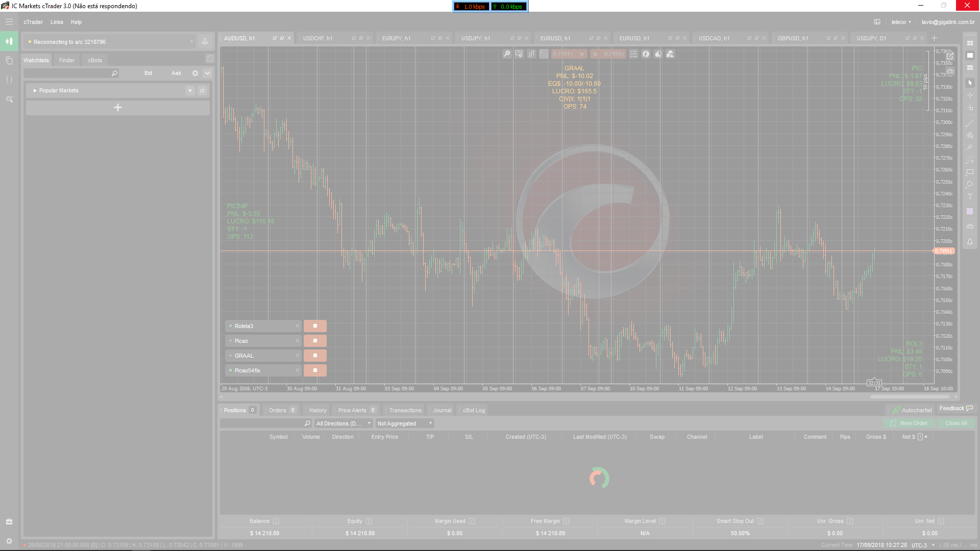Viewport: 980px width, 551px height.
Task: Open price alert bell in right toolbar
Action: (970, 242)
